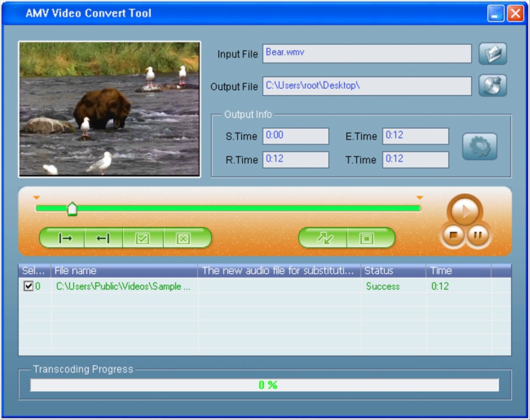Start conversion with arrows button
530x420 pixels.
[324, 238]
